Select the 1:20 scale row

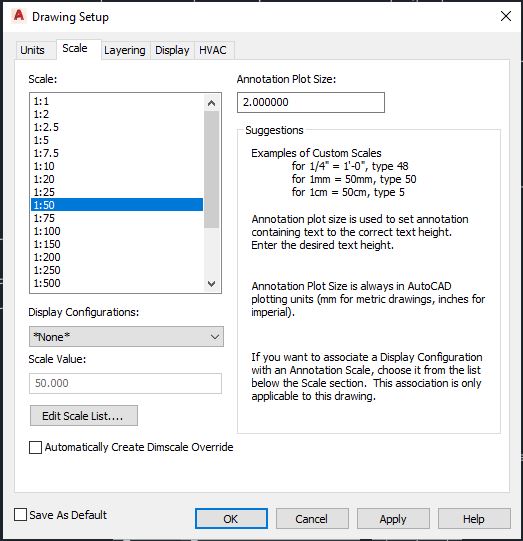pyautogui.click(x=117, y=179)
